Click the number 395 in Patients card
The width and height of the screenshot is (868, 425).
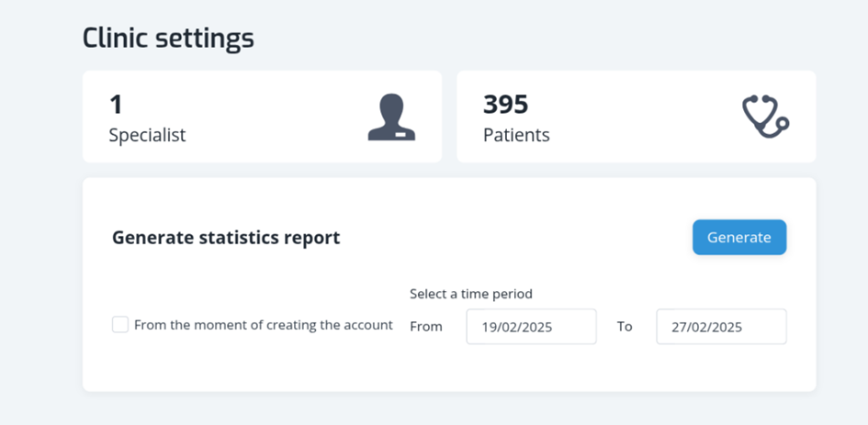[505, 106]
